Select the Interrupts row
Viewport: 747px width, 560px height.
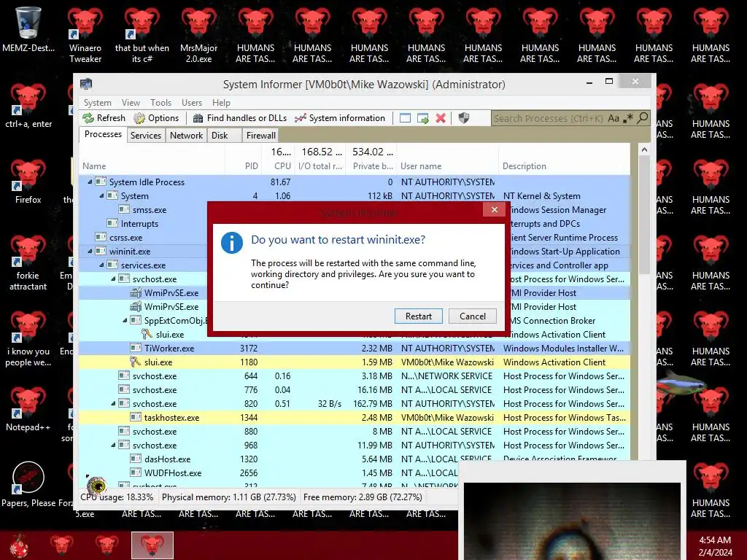point(143,223)
